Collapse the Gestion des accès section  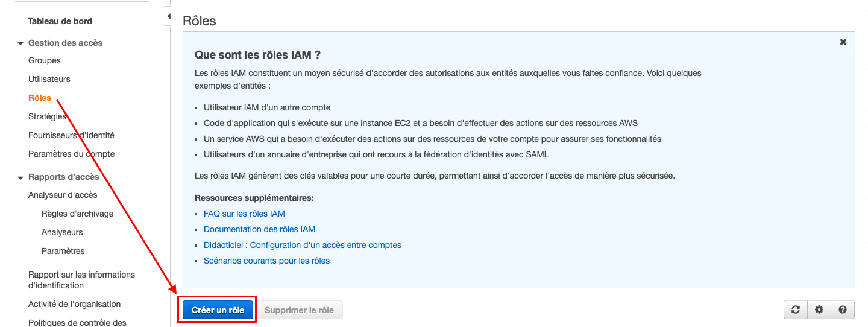pyautogui.click(x=20, y=43)
